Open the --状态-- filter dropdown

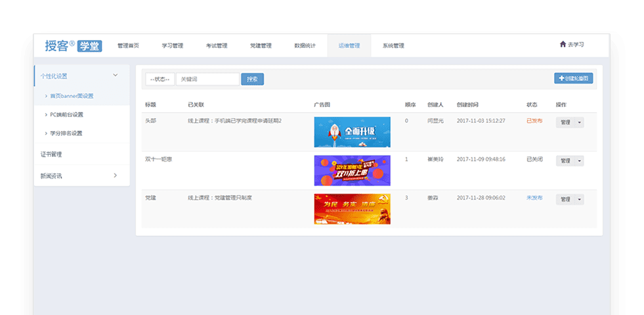pos(160,79)
